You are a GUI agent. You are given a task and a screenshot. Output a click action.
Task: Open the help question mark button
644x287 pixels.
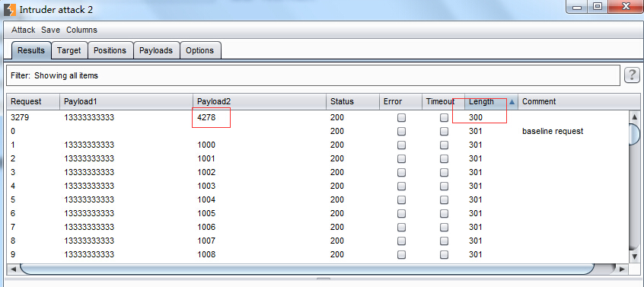point(632,75)
